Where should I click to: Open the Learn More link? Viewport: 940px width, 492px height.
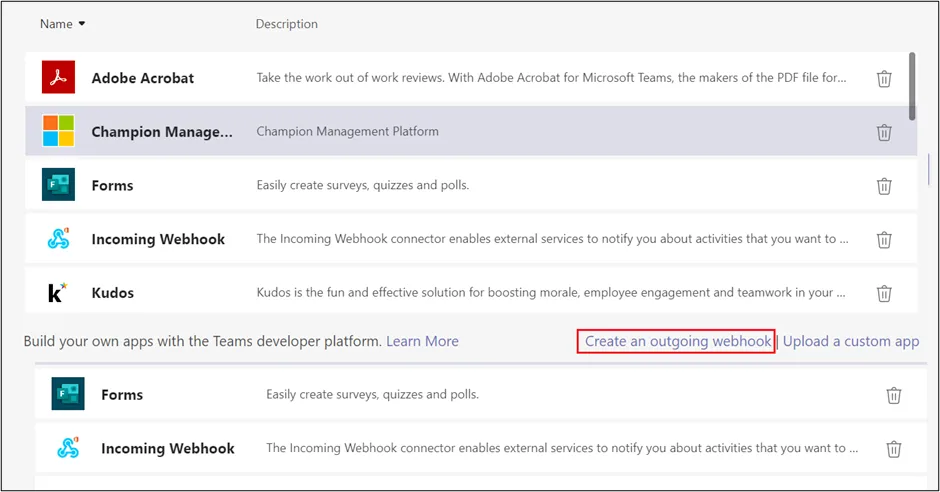(x=422, y=341)
